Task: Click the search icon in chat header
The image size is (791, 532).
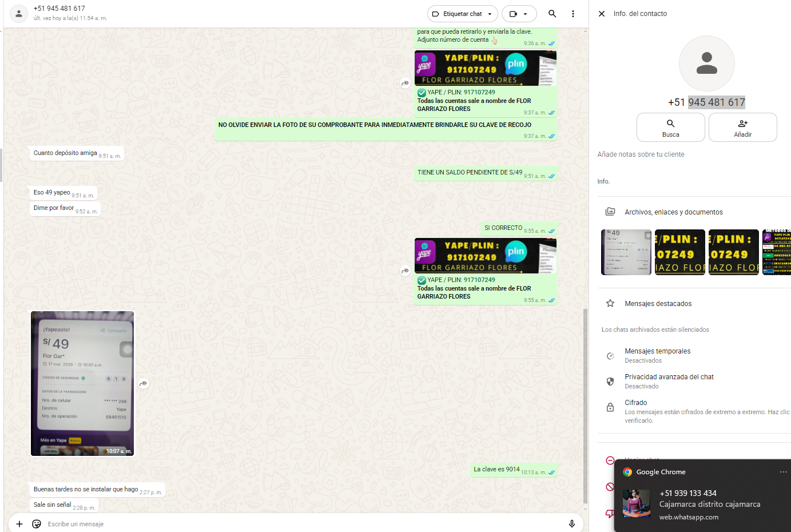Action: (x=552, y=14)
